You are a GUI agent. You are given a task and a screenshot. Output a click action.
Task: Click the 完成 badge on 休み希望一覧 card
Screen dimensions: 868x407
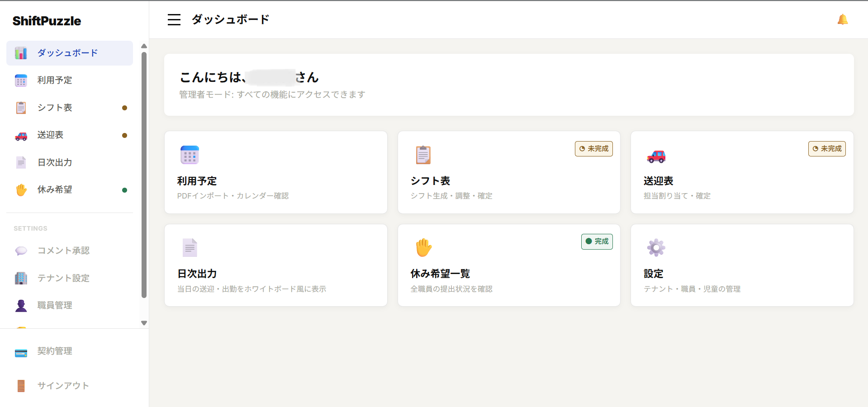(x=597, y=241)
